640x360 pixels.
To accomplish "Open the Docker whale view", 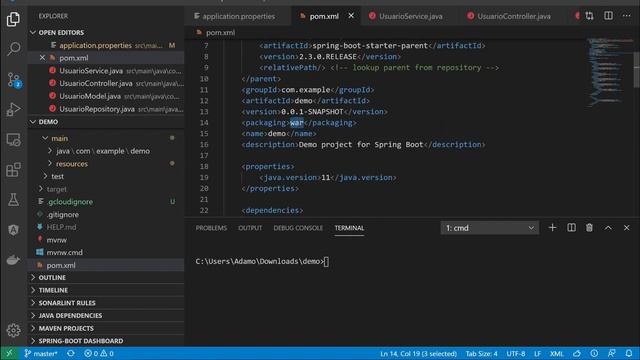I will [x=13, y=260].
